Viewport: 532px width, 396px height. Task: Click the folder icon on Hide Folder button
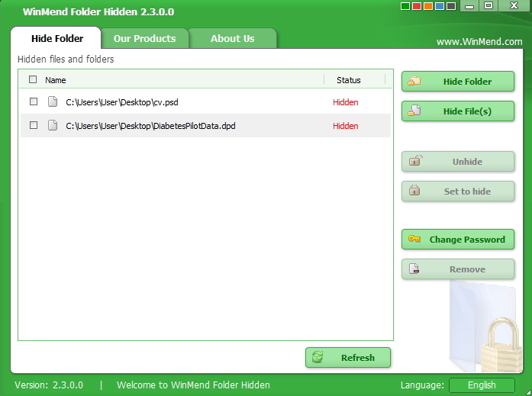414,81
